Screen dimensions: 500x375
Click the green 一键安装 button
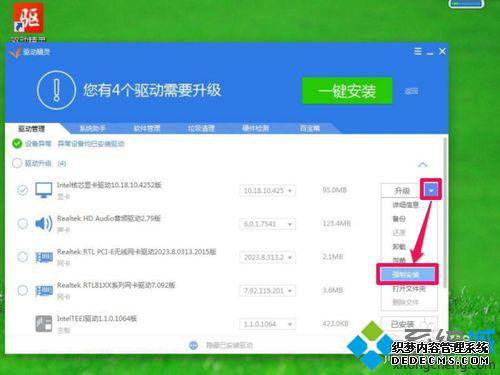click(347, 91)
